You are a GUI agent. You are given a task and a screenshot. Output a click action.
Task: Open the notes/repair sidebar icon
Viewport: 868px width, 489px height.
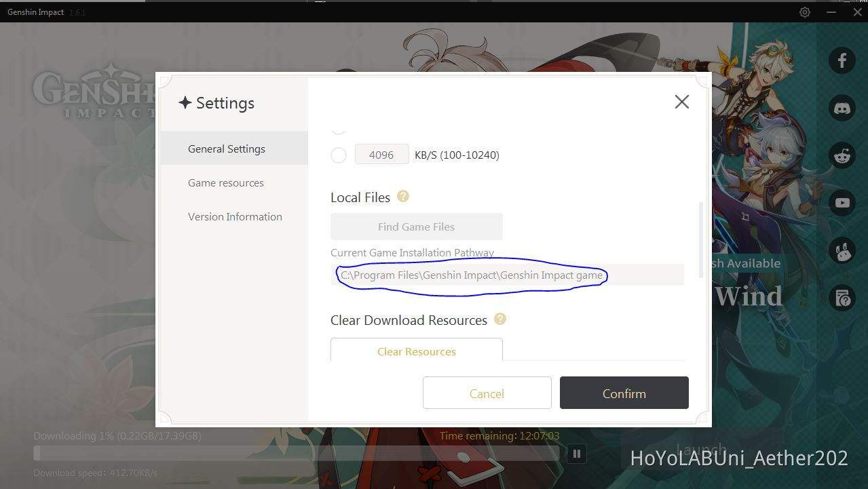(x=842, y=298)
